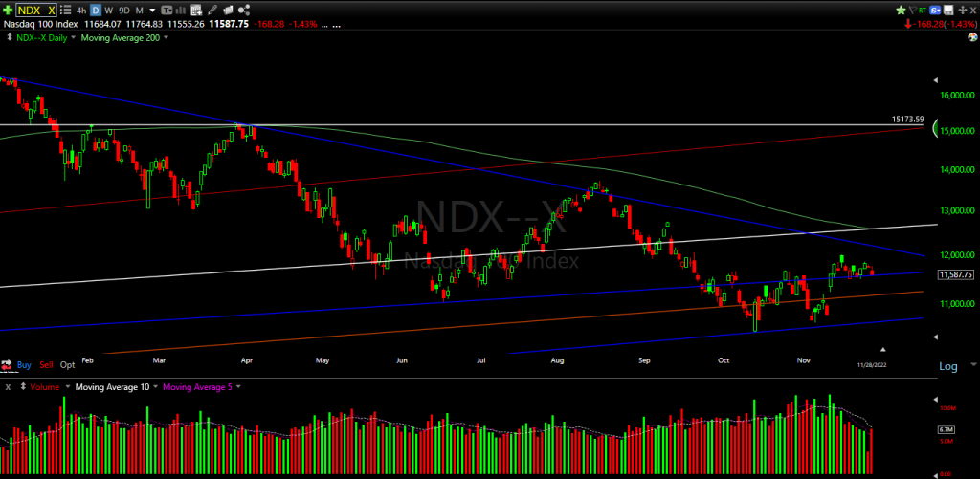Toggle the flag marker icon
Viewport: 980px width, 479px height.
tap(912, 10)
